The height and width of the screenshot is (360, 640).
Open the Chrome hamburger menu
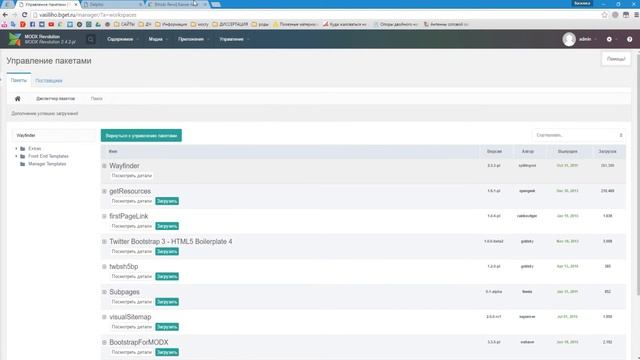[x=636, y=15]
